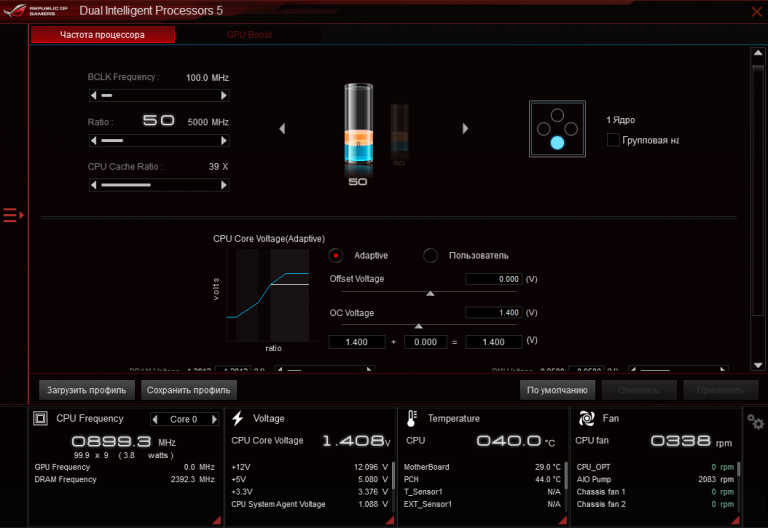Expand CPU Frequency panel corner triangle
The height and width of the screenshot is (528, 768).
216,520
